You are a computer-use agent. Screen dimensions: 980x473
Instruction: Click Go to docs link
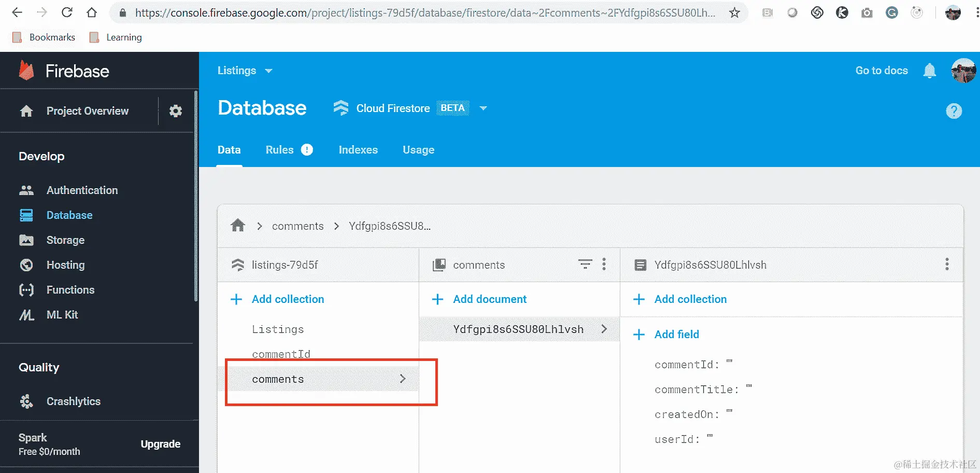tap(882, 71)
